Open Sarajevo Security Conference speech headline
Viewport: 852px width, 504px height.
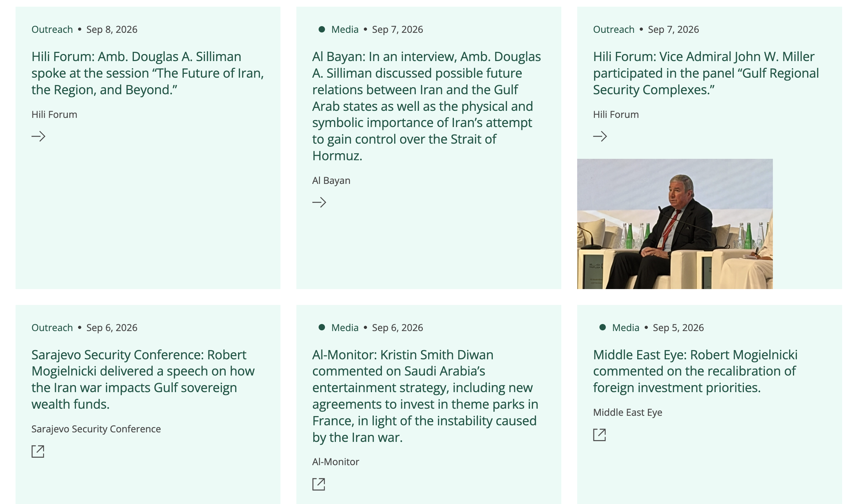[x=143, y=379]
